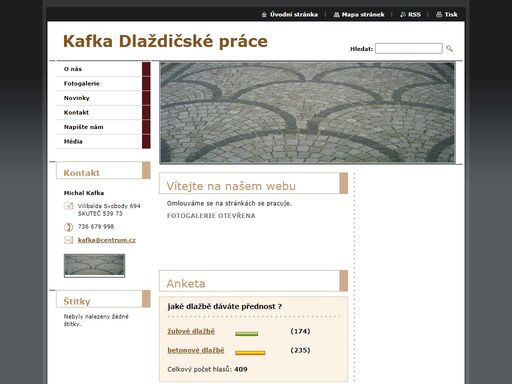Image resolution: width=512 pixels, height=384 pixels.
Task: Click the sitemap icon beside Mapa stránek
Action: coord(336,15)
